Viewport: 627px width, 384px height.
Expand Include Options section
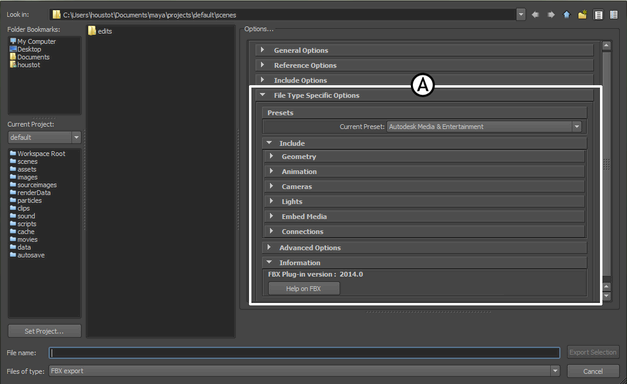coord(424,80)
